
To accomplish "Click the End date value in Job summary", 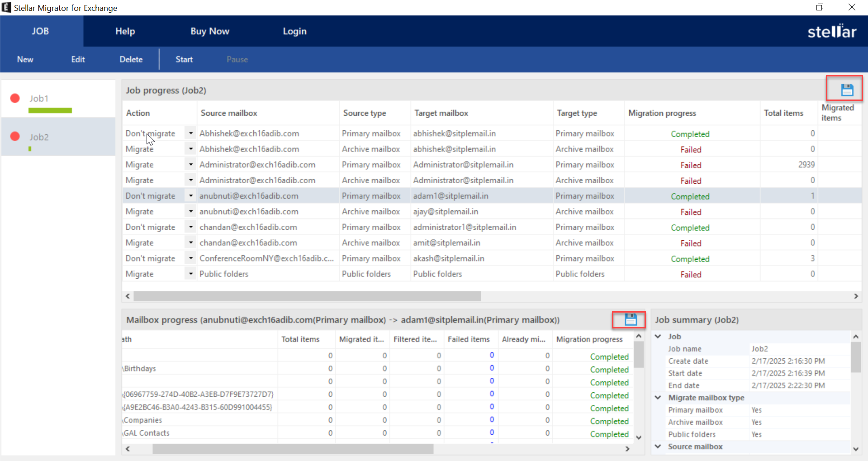I will pos(788,385).
